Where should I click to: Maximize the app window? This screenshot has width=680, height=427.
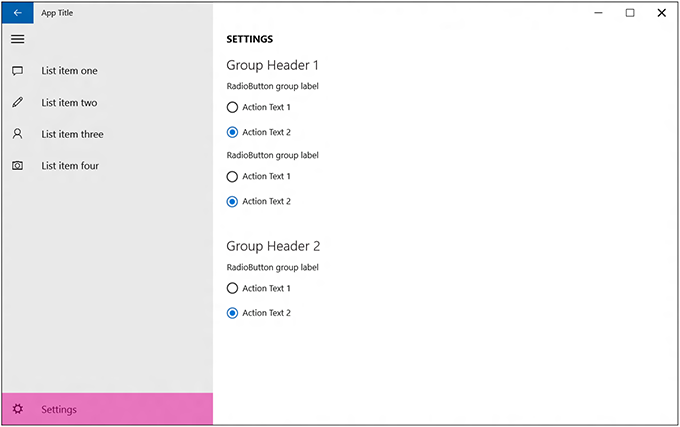630,13
